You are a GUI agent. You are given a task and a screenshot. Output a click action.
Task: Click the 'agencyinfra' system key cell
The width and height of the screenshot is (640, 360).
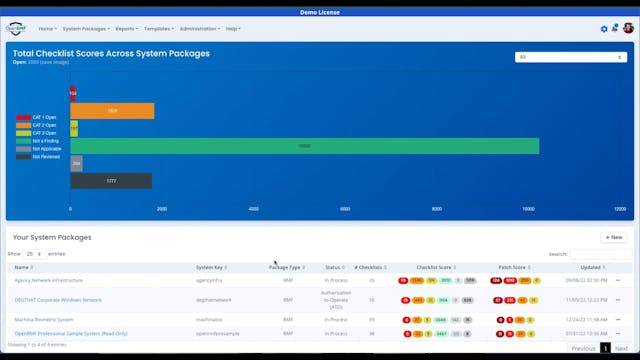point(209,280)
